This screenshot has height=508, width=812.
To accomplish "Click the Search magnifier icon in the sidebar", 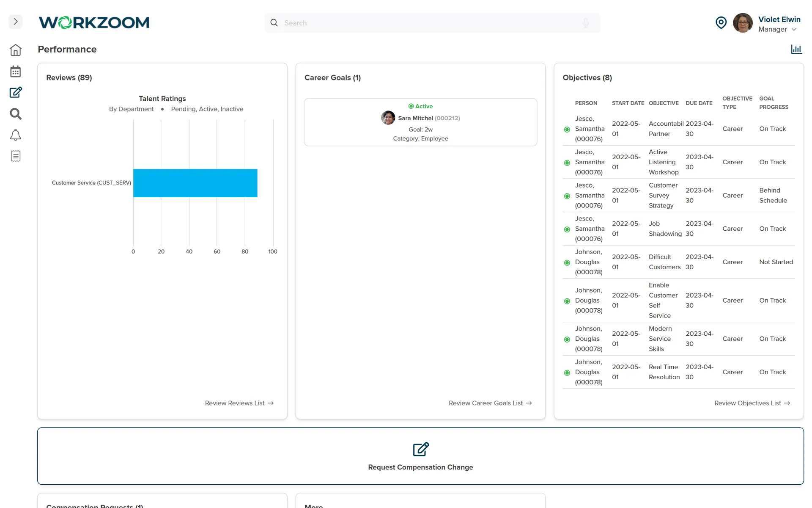I will coord(16,113).
